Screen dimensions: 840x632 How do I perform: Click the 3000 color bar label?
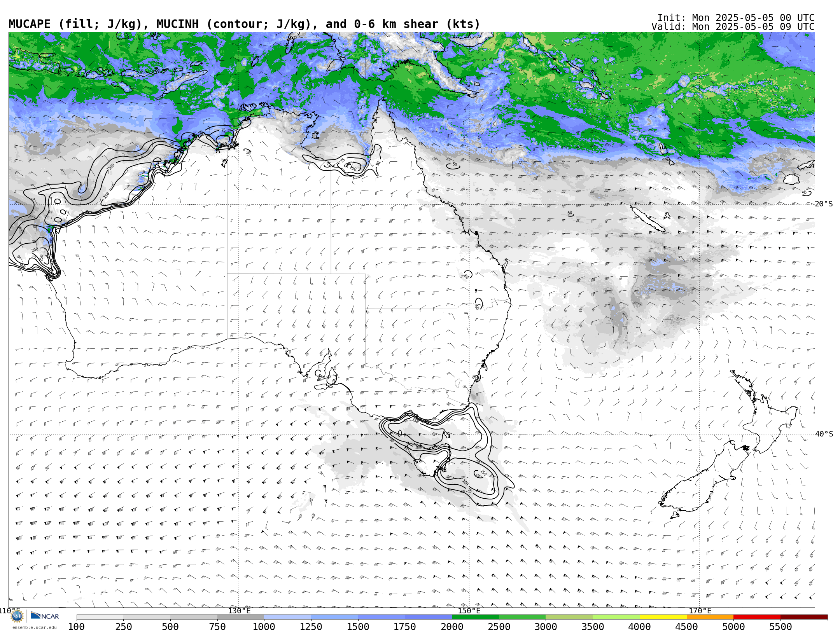[546, 627]
